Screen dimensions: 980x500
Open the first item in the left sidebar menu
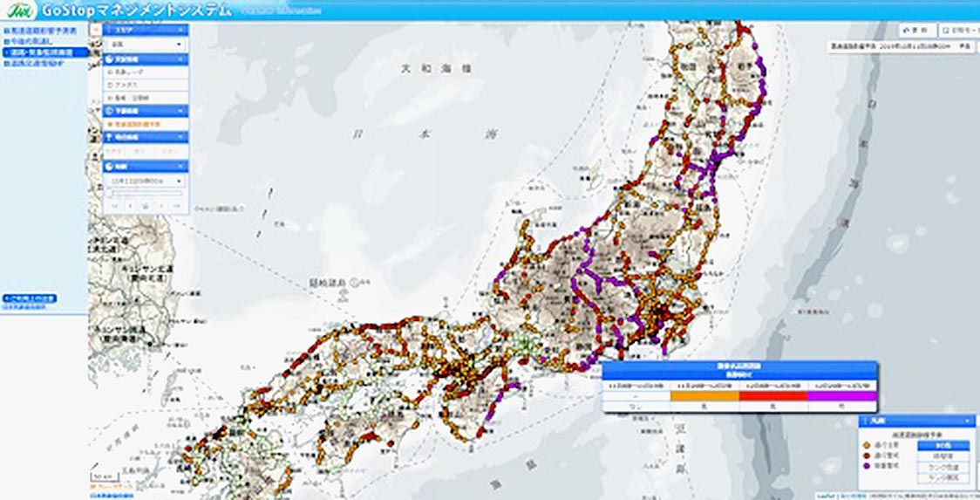click(x=42, y=31)
